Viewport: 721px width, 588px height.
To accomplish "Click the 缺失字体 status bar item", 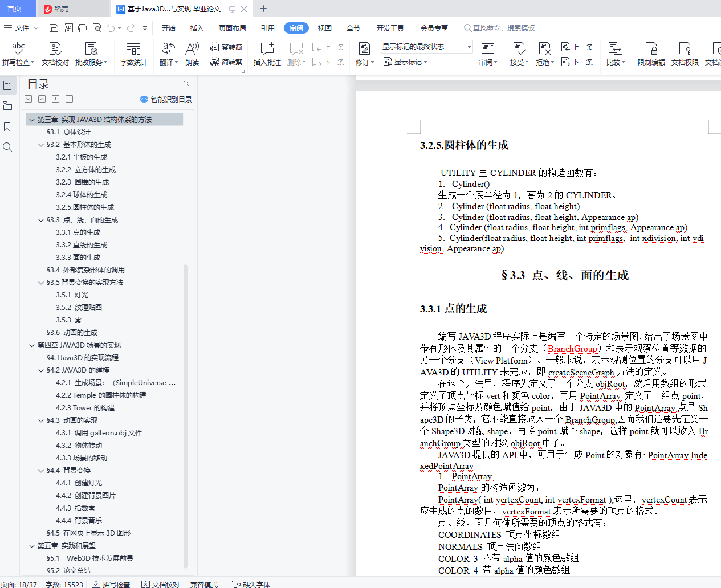I will 251,584.
